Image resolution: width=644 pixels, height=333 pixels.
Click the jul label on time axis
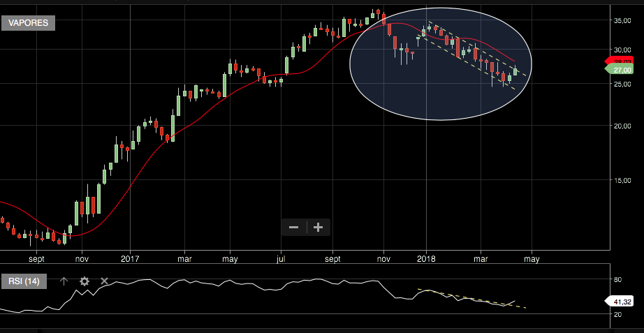tap(280, 257)
